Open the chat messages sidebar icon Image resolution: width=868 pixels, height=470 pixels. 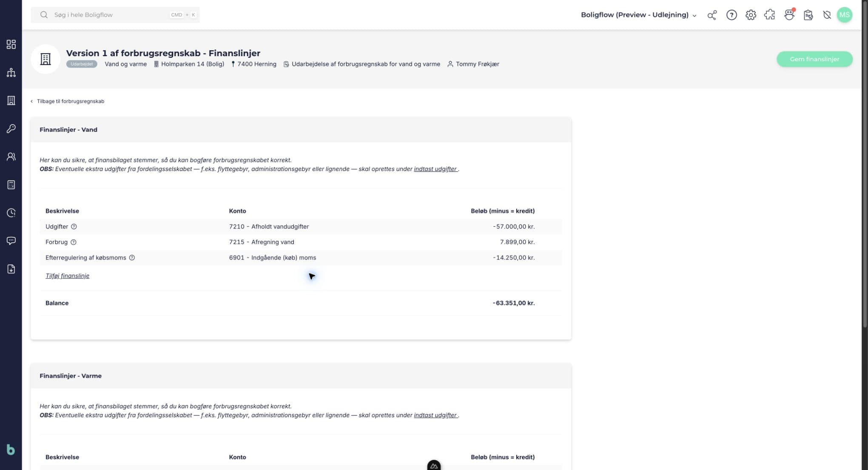click(11, 241)
